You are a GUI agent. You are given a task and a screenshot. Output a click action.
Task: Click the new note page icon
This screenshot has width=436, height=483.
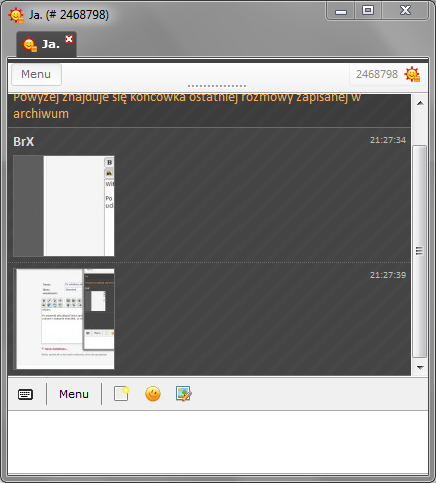coord(121,394)
